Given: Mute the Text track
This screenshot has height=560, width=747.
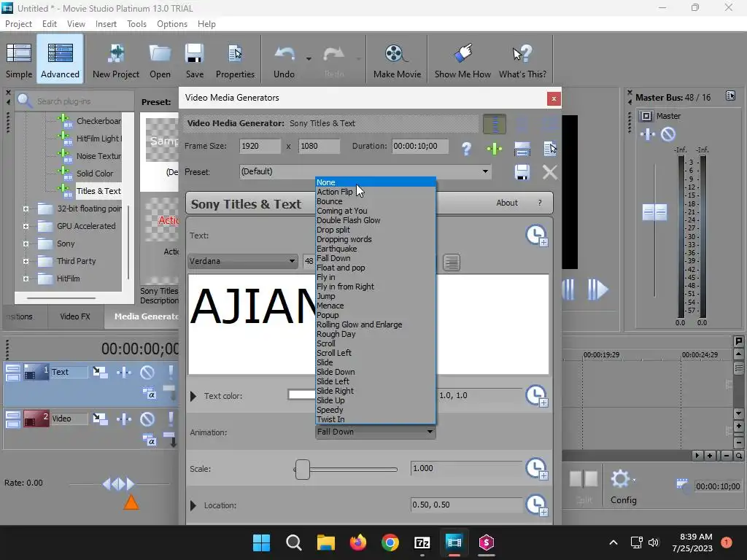Looking at the screenshot, I should (147, 372).
